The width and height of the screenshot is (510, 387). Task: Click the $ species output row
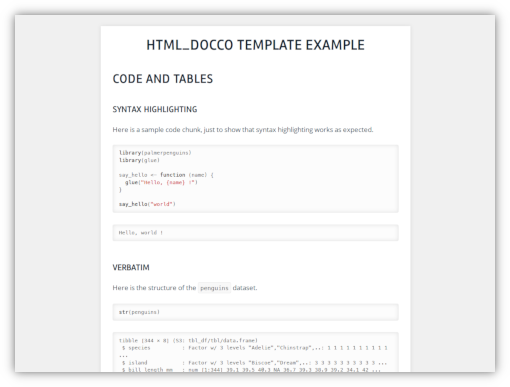(254, 348)
